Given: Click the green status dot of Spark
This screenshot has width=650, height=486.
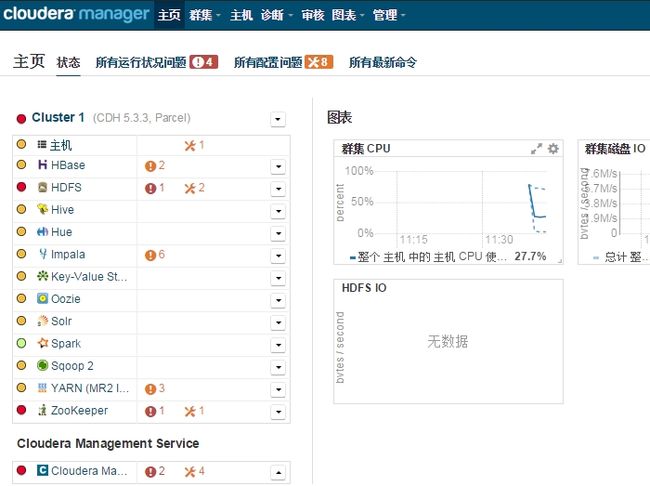Looking at the screenshot, I should point(21,343).
